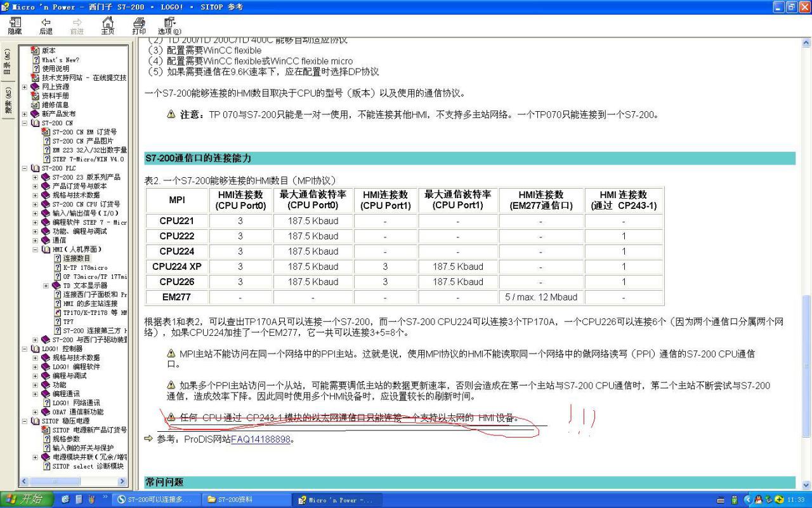Select the 资料手册 tree topic
Viewport: 812px width, 508px height.
click(x=56, y=96)
